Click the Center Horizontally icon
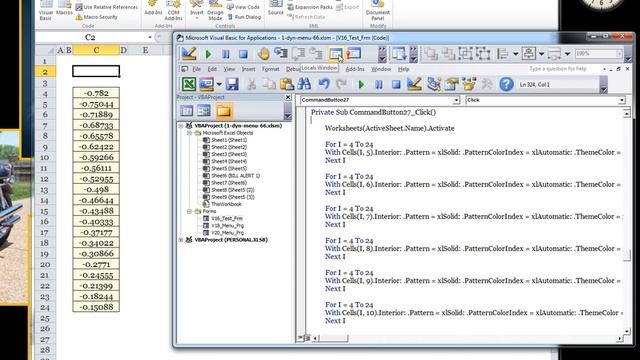 click(529, 54)
